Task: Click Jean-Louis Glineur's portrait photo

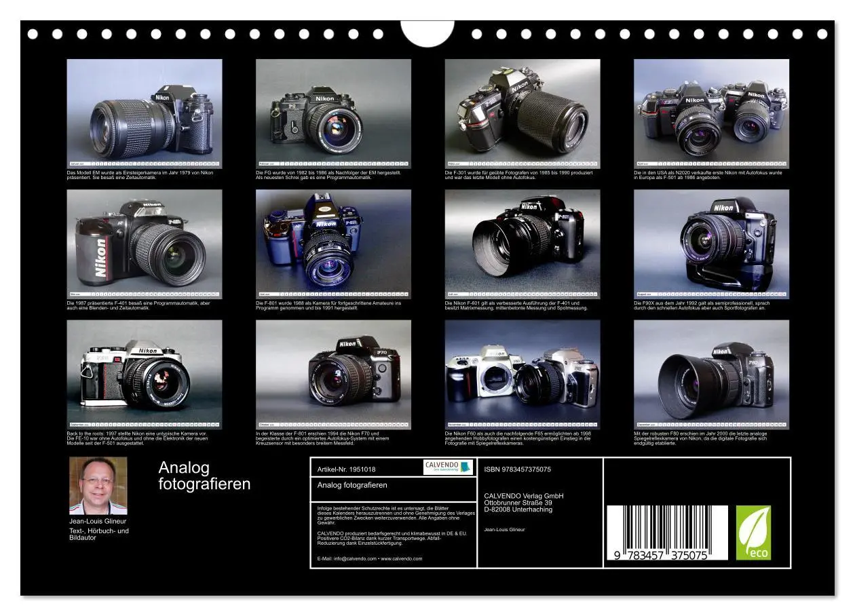Action: [98, 486]
